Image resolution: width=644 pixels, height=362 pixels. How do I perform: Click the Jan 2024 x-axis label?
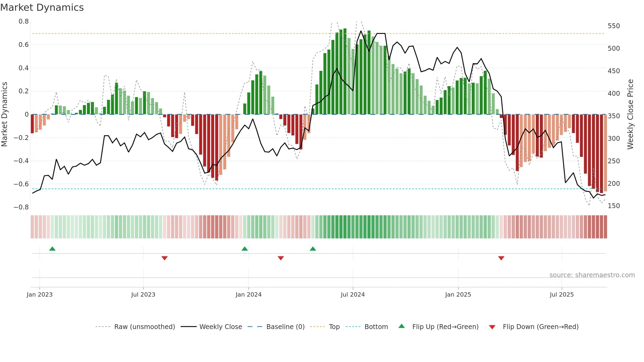tap(249, 294)
